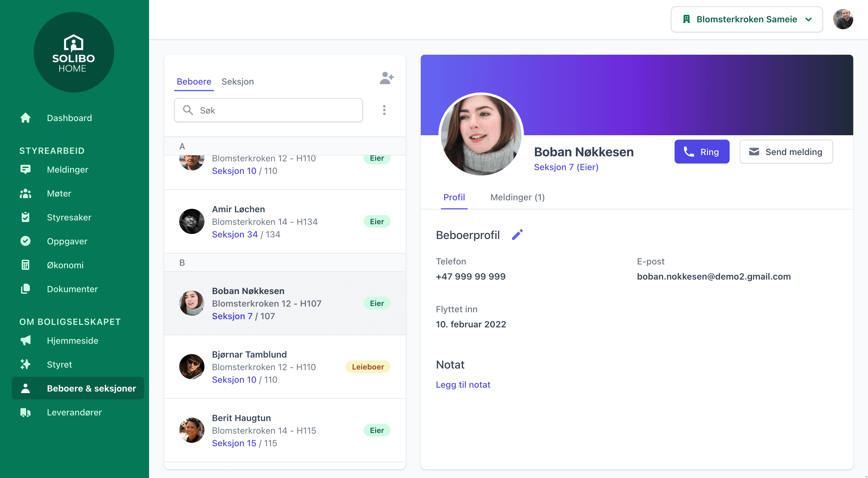
Task: Click the Meldinger chat bubble icon
Action: point(25,170)
